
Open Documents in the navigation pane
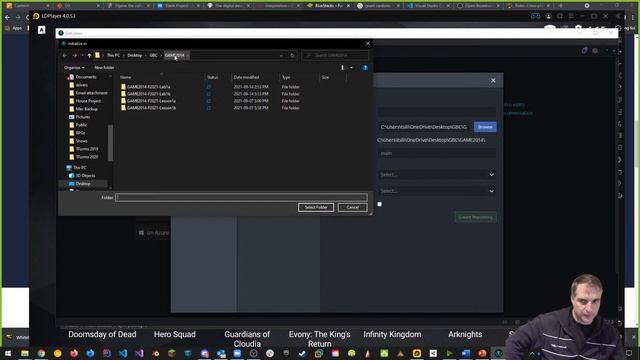point(86,77)
